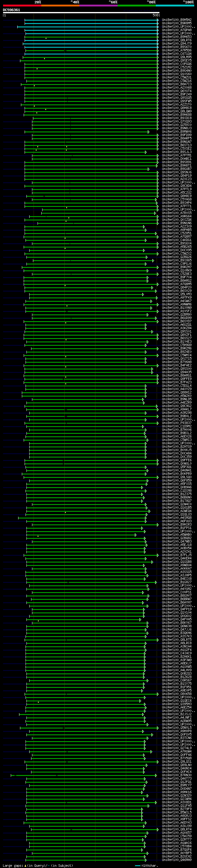This screenshot has width=197, height=868.
Task: Click the alignment bar for UniRef100_B9S6T0
Action: pyautogui.click(x=91, y=47)
